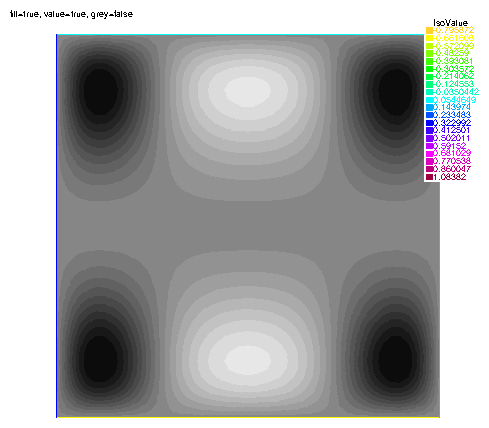
Task: Pick the violet 0.502011 legend swatch
Action: (x=429, y=138)
